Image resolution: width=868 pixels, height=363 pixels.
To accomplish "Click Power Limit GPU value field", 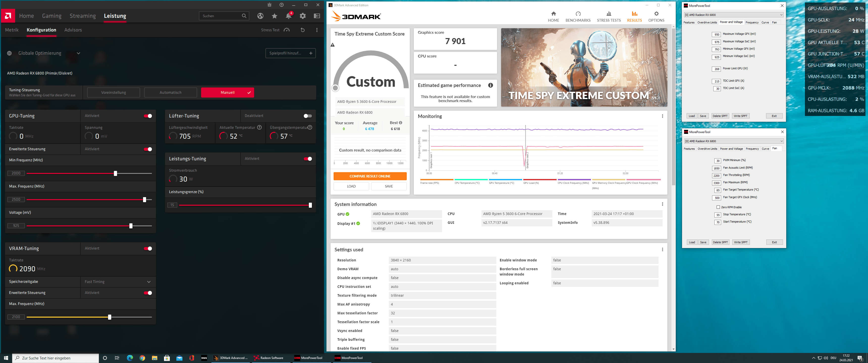I will click(716, 69).
